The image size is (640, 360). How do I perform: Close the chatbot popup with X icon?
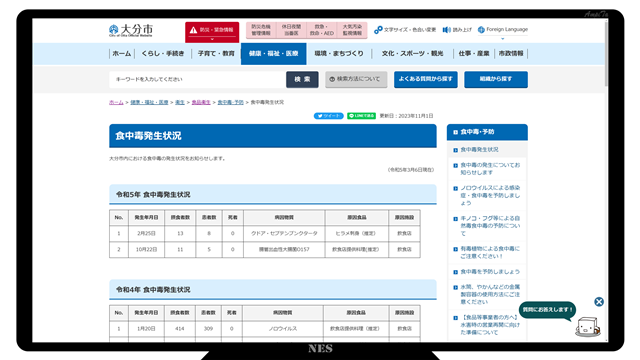pyautogui.click(x=599, y=302)
